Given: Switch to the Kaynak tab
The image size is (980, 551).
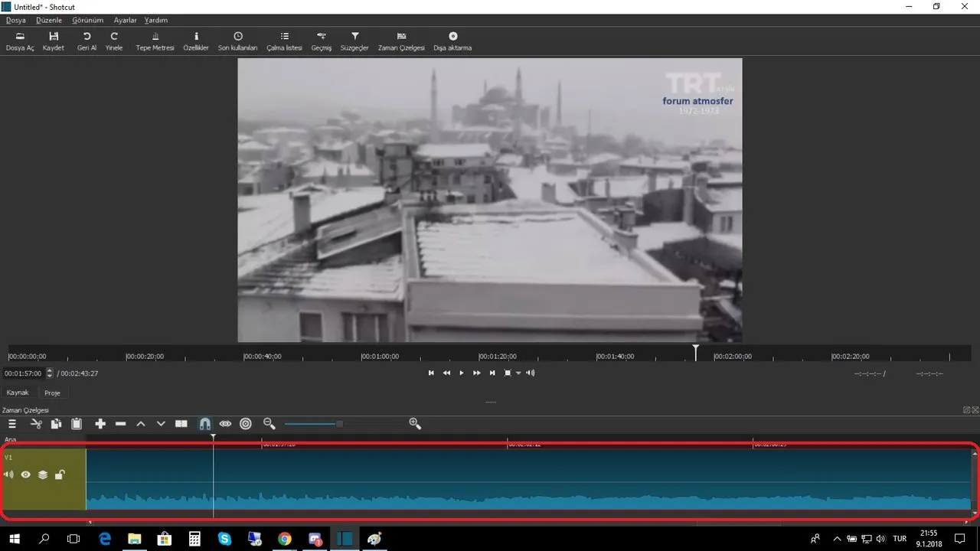Looking at the screenshot, I should [x=18, y=393].
